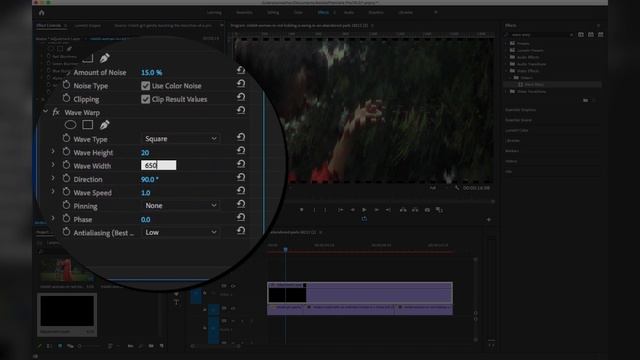The height and width of the screenshot is (360, 640).
Task: Select free draw bezier pen under Wave Warp
Action: pyautogui.click(x=104, y=125)
